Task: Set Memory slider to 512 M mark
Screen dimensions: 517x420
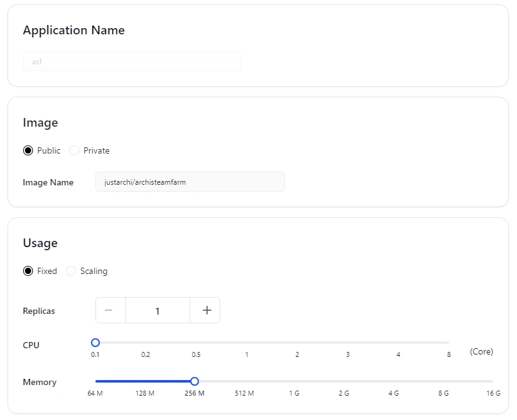Action: pos(244,381)
